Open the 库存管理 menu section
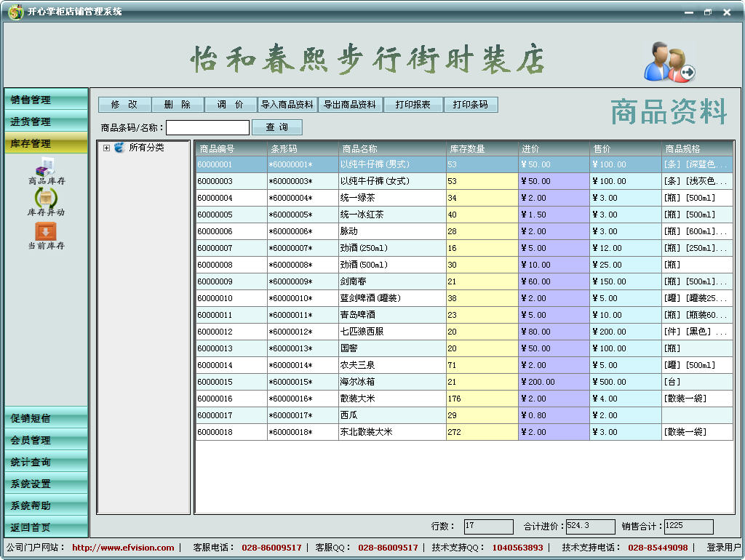 46,143
